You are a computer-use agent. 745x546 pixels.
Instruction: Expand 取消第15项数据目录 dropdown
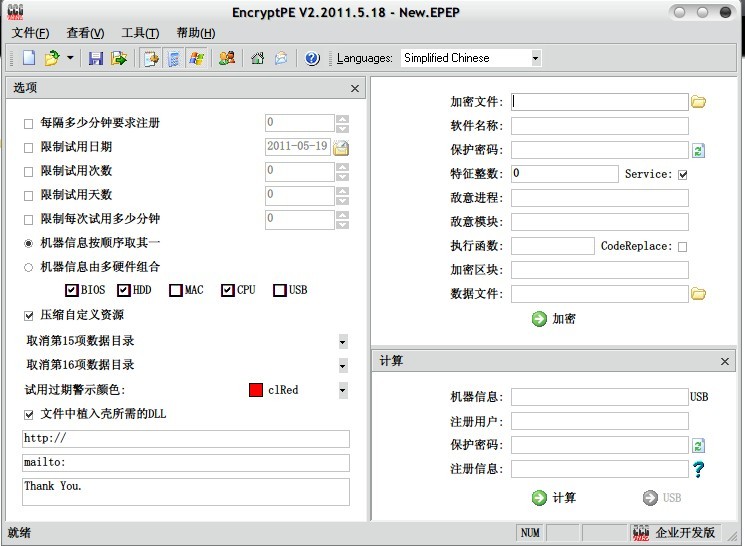click(343, 342)
